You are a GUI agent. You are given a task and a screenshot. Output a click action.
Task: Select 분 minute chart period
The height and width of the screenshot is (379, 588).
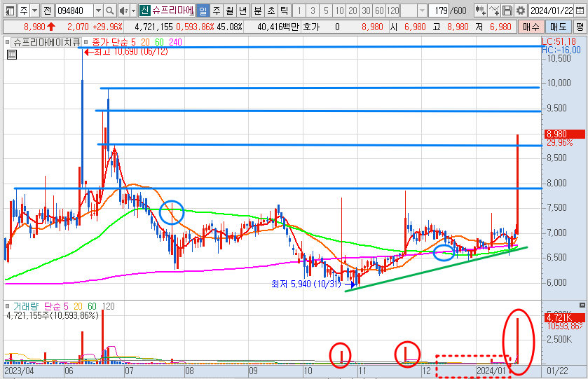pos(258,11)
